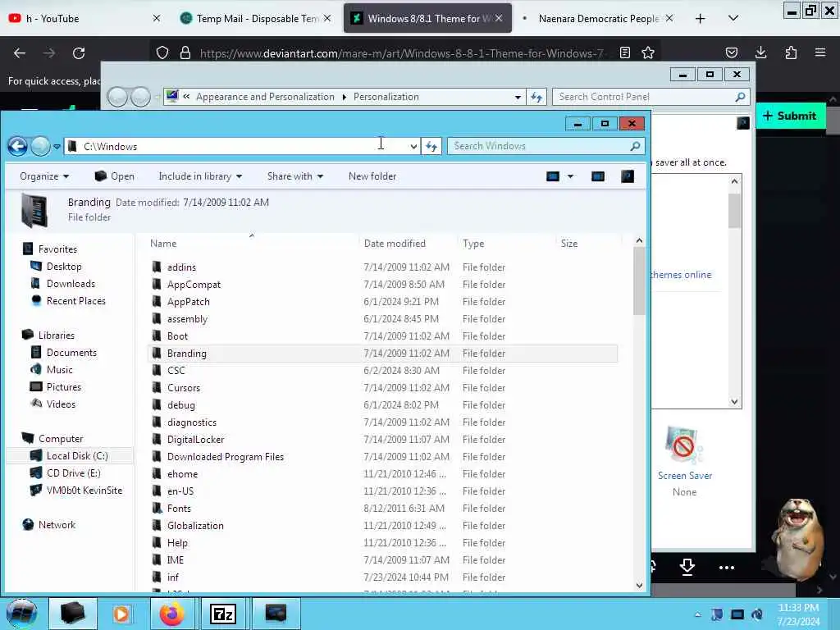Open view options dropdown arrow

[571, 176]
